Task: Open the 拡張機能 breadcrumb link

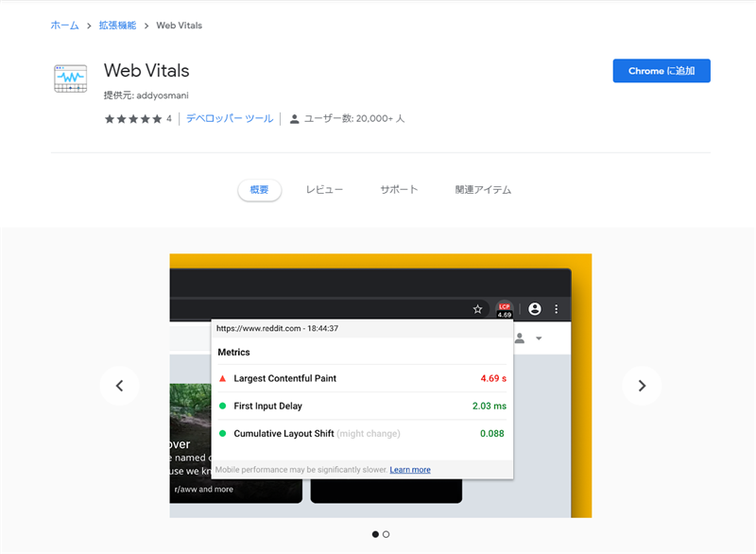Action: pos(117,26)
